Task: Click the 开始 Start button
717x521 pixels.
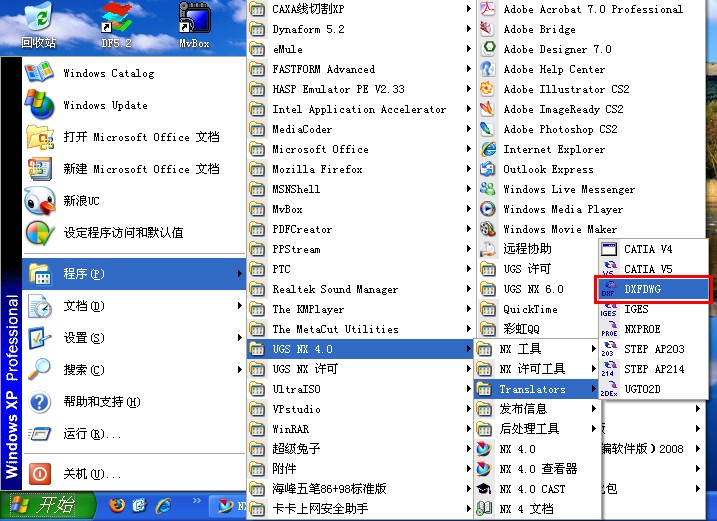Action: [47, 505]
